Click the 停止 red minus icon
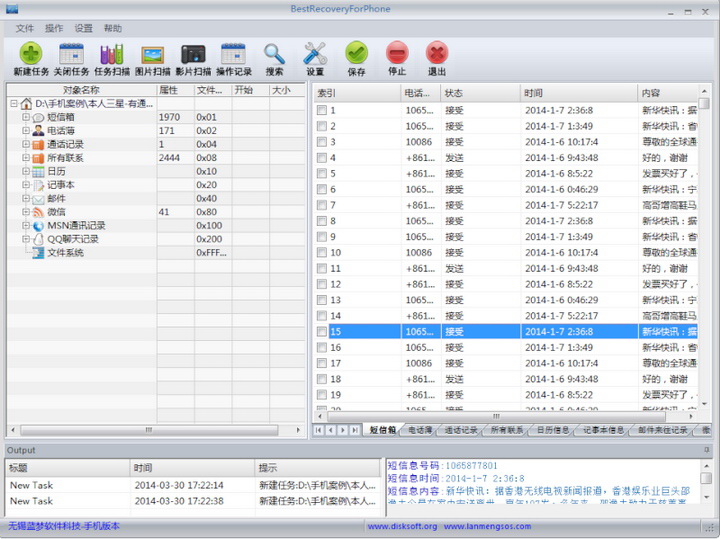This screenshot has height=539, width=720. coord(397,52)
